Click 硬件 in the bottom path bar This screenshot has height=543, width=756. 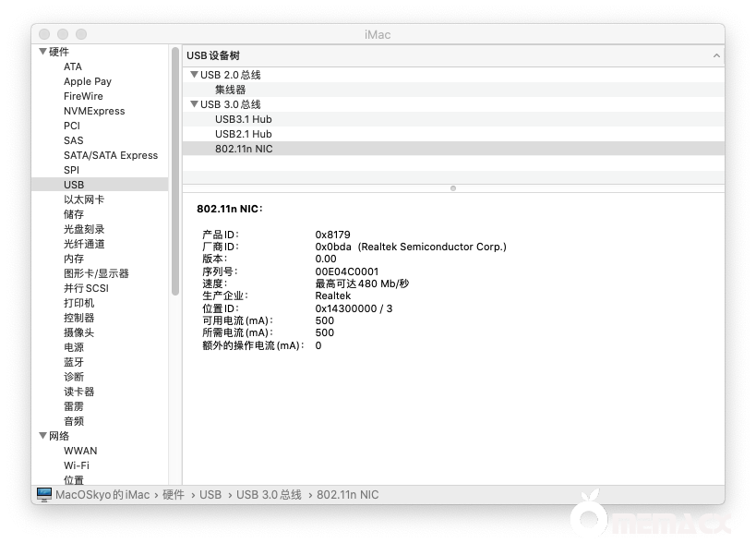click(174, 495)
